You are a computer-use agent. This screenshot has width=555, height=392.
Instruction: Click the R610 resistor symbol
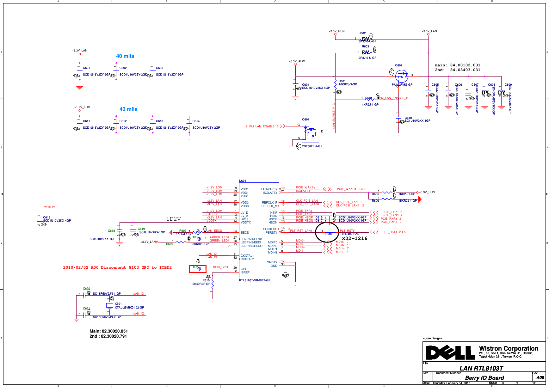click(x=213, y=284)
